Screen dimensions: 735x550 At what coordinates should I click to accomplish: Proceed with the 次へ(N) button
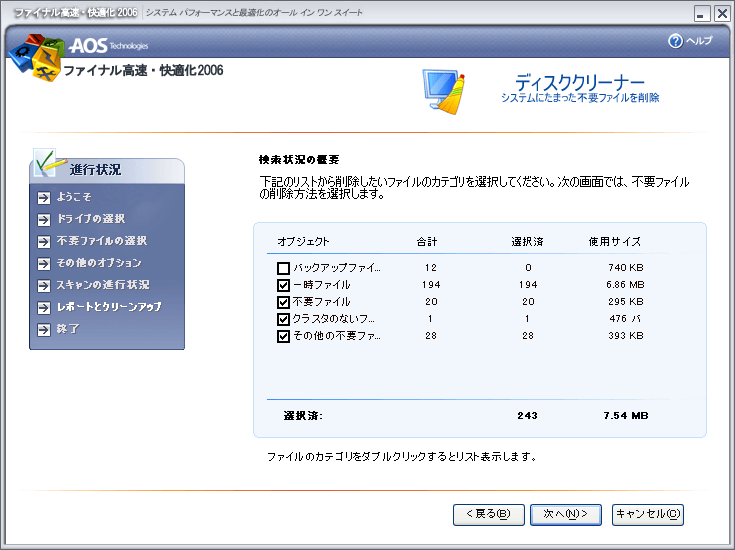[566, 515]
